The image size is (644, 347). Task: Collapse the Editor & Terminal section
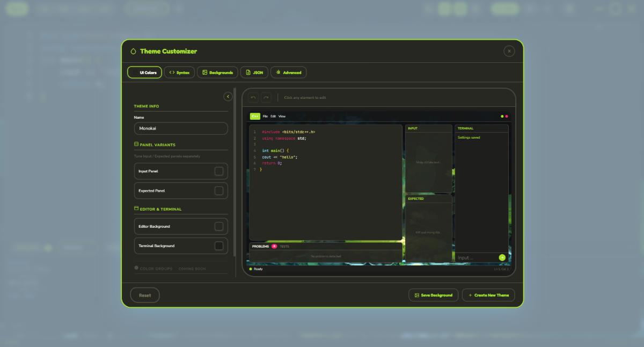point(135,209)
